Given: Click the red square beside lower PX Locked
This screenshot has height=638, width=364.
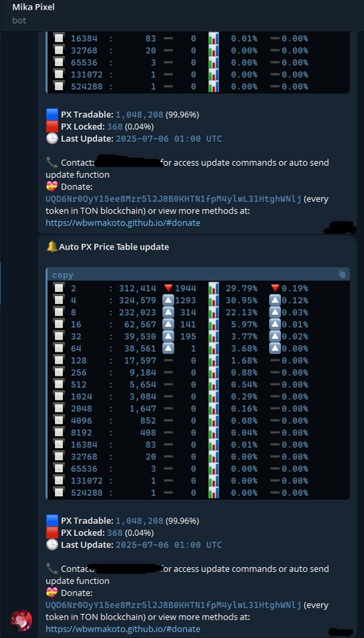Looking at the screenshot, I should [x=53, y=533].
